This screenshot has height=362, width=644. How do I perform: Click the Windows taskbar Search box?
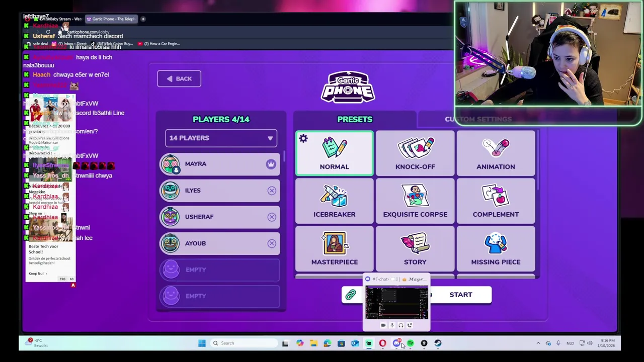[x=244, y=343]
